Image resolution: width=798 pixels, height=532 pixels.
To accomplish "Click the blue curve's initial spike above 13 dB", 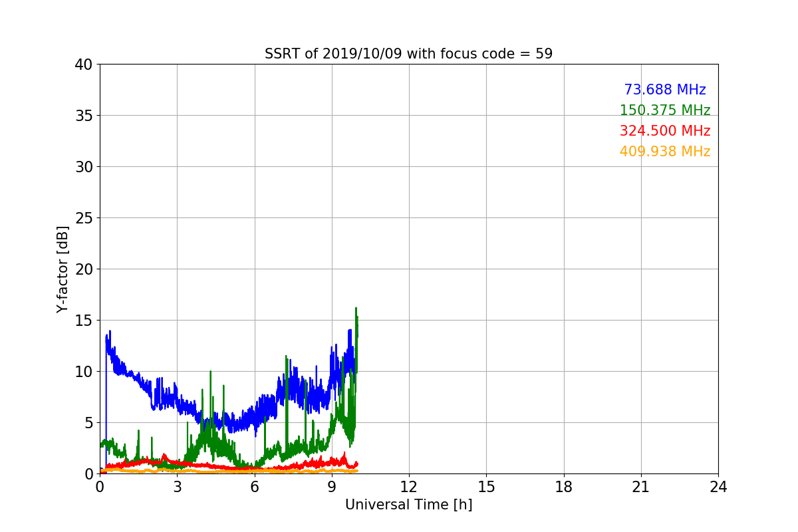I will pyautogui.click(x=110, y=332).
